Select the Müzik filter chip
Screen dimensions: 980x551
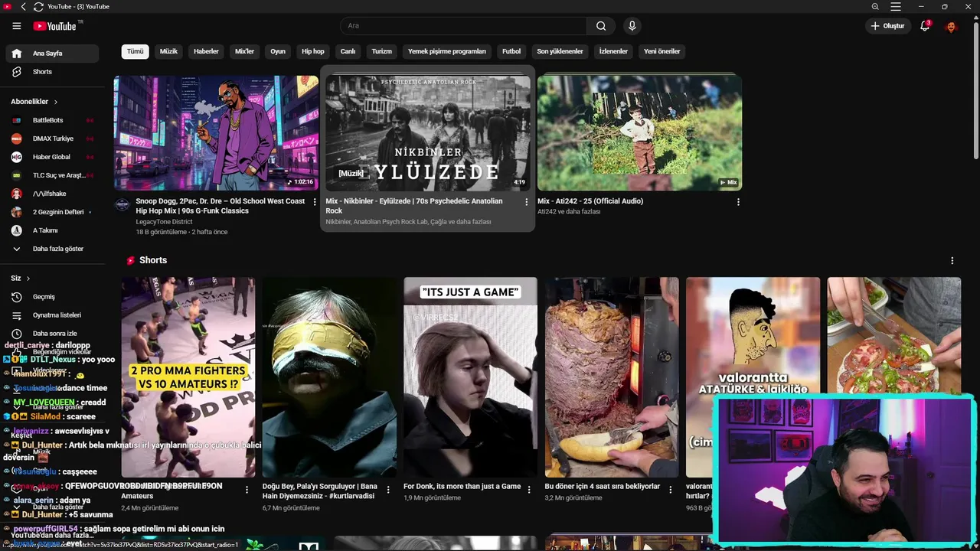tap(168, 52)
